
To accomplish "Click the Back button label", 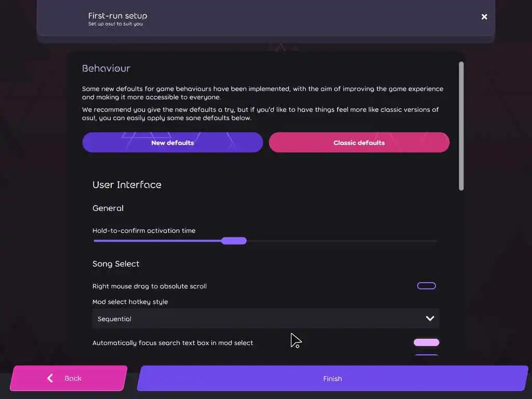I will point(73,378).
